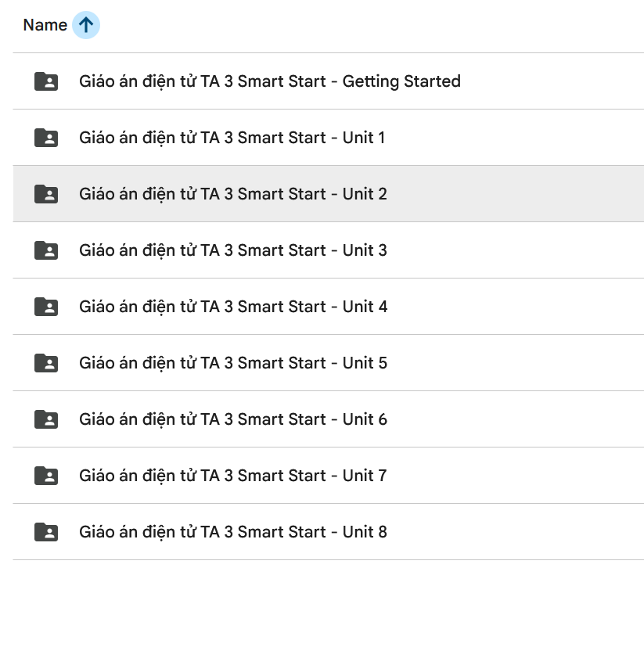Click the Unit 7 shared folder icon

pyautogui.click(x=47, y=476)
